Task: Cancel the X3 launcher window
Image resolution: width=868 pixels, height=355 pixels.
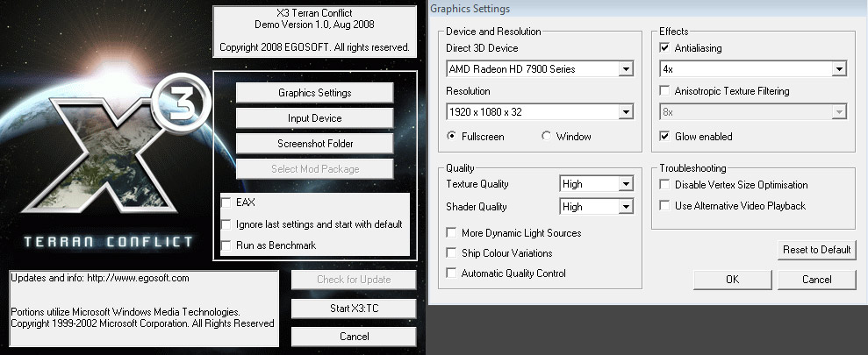Action: [354, 337]
